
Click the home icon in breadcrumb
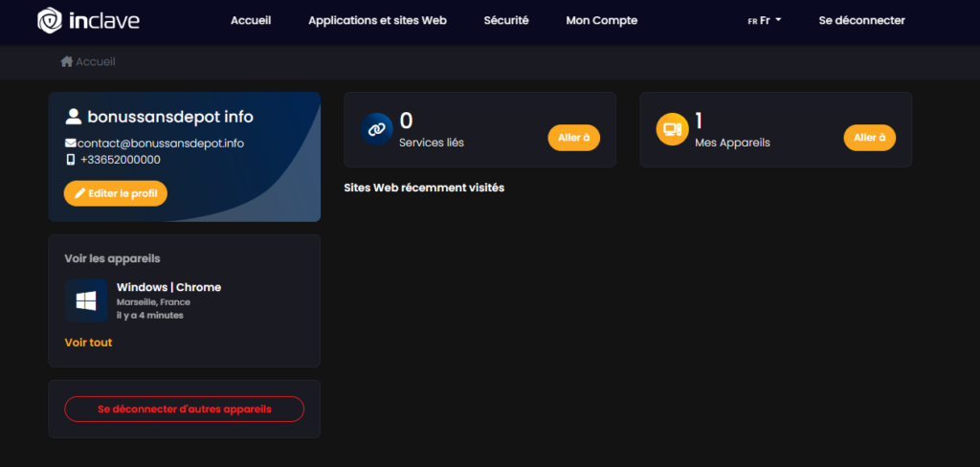[x=66, y=61]
